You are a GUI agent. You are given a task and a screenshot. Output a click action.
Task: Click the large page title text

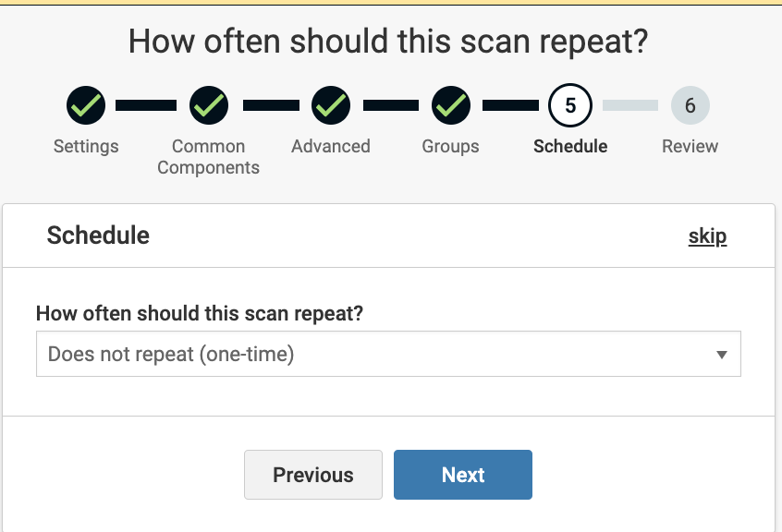tap(388, 41)
